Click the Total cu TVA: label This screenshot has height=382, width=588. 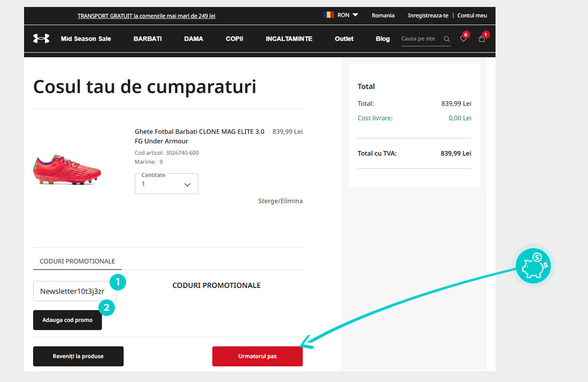coord(377,153)
